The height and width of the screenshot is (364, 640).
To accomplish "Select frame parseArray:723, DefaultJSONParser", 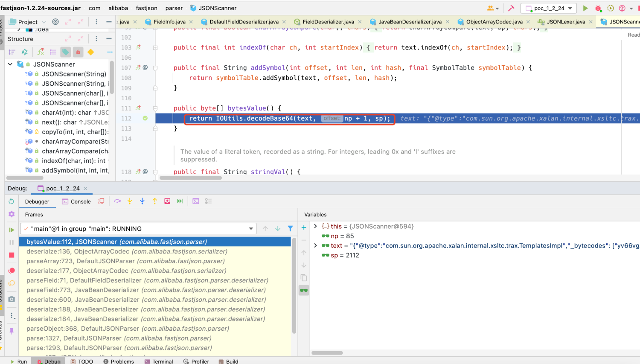I will 155,261.
